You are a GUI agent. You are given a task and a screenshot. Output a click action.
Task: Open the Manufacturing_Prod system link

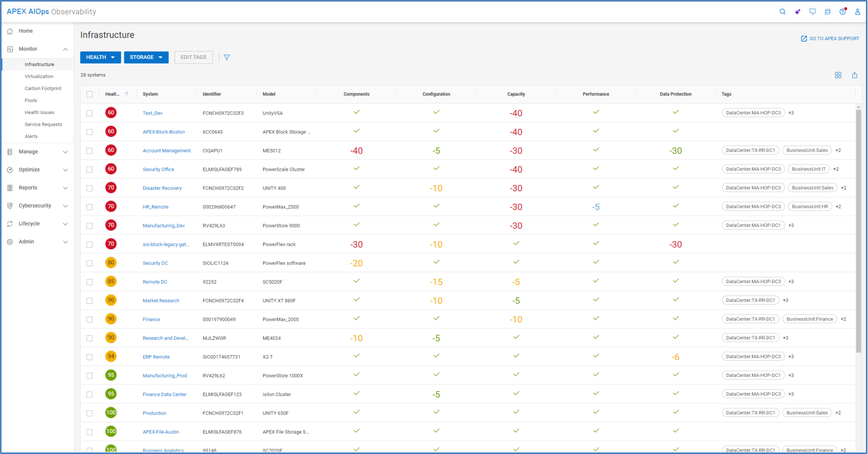(165, 375)
